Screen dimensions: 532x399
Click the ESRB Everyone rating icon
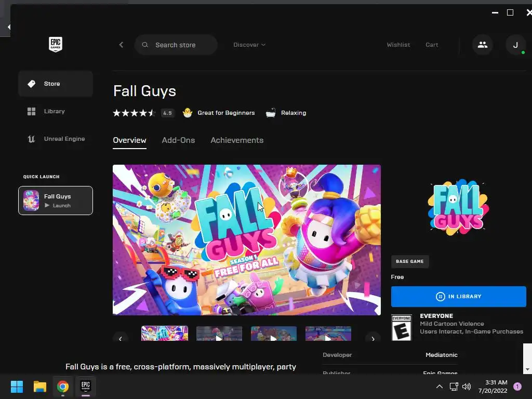(x=402, y=327)
